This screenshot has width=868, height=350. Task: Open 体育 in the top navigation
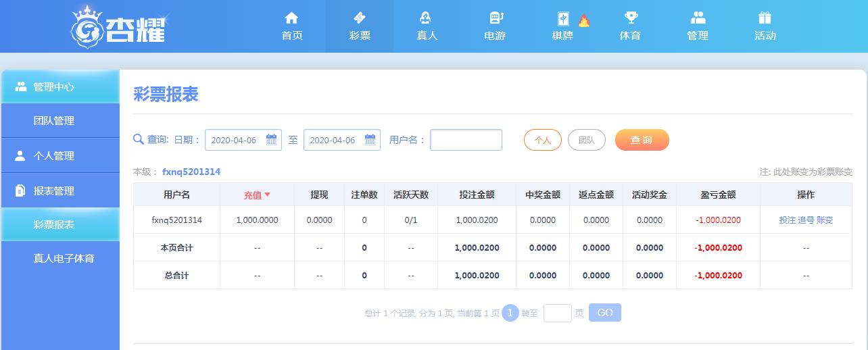click(630, 26)
